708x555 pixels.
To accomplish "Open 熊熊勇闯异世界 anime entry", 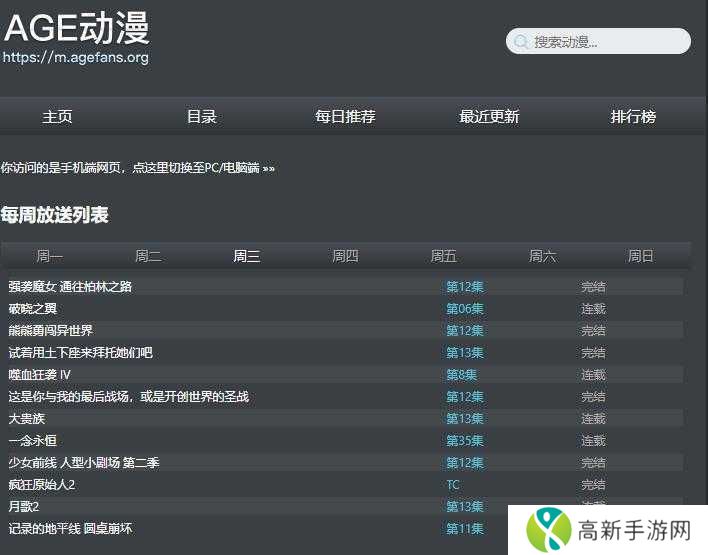I will click(x=51, y=331).
